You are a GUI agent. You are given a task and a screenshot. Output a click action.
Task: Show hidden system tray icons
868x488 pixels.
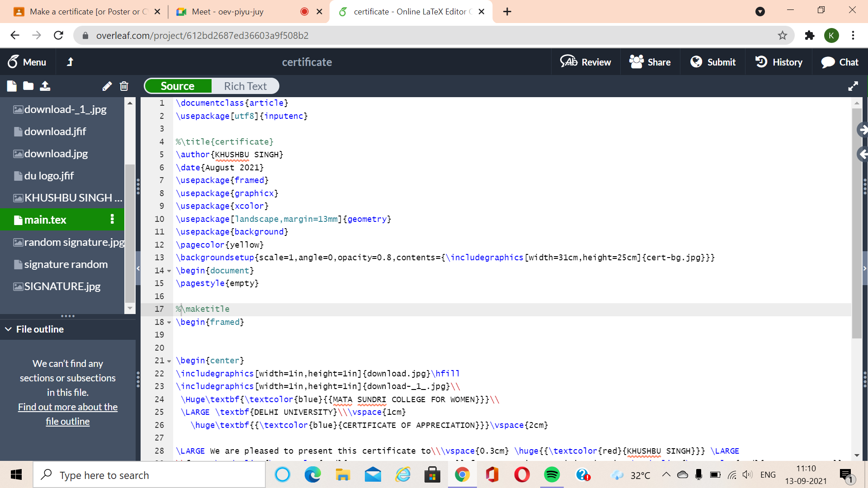point(666,474)
